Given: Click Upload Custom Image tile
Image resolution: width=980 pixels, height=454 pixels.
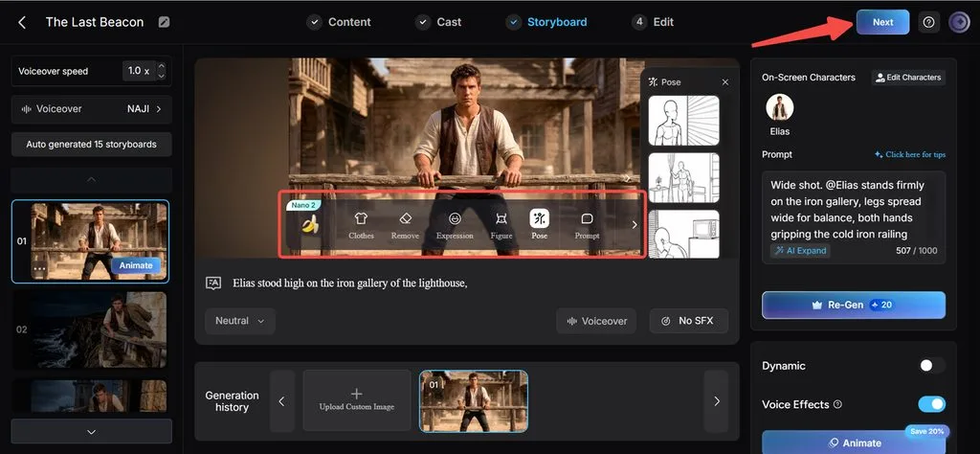Looking at the screenshot, I should click(357, 400).
